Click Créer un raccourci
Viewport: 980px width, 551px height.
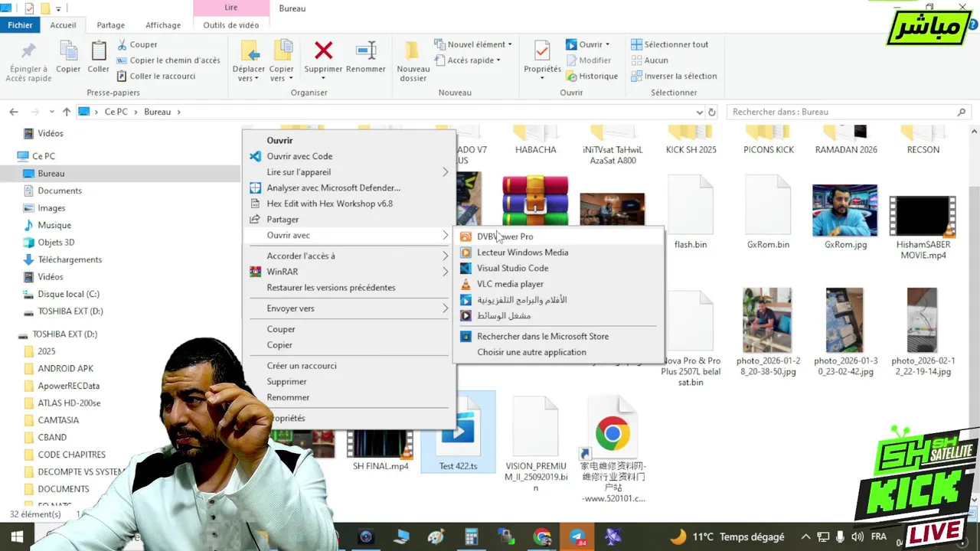[349, 366]
